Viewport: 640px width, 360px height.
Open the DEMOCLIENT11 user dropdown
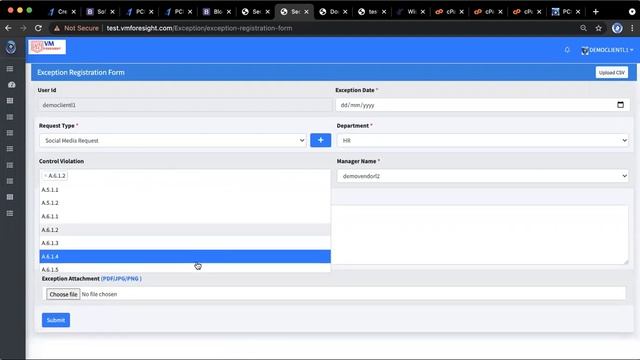[607, 50]
